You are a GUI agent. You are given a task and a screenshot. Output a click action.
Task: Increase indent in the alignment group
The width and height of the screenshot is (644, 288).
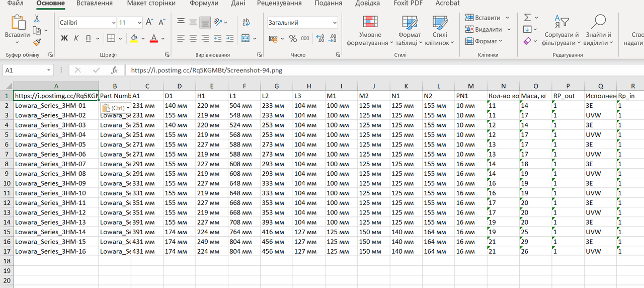(x=229, y=38)
